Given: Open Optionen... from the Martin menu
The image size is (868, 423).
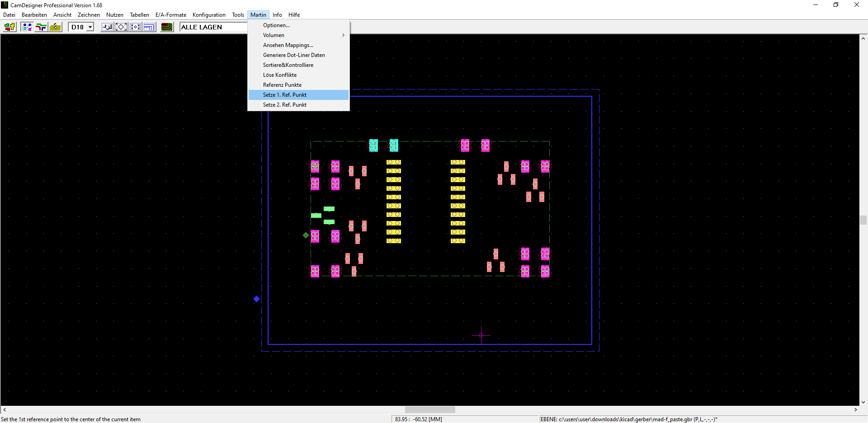Looking at the screenshot, I should [276, 25].
